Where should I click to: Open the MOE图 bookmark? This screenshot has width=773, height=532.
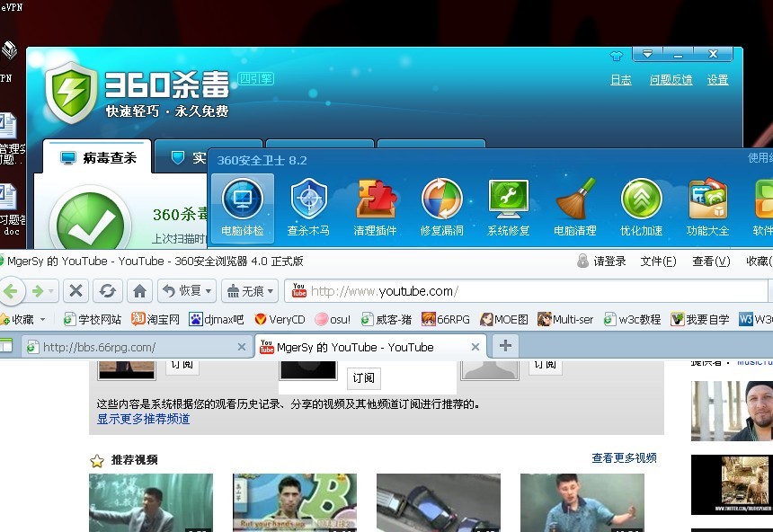pos(504,320)
